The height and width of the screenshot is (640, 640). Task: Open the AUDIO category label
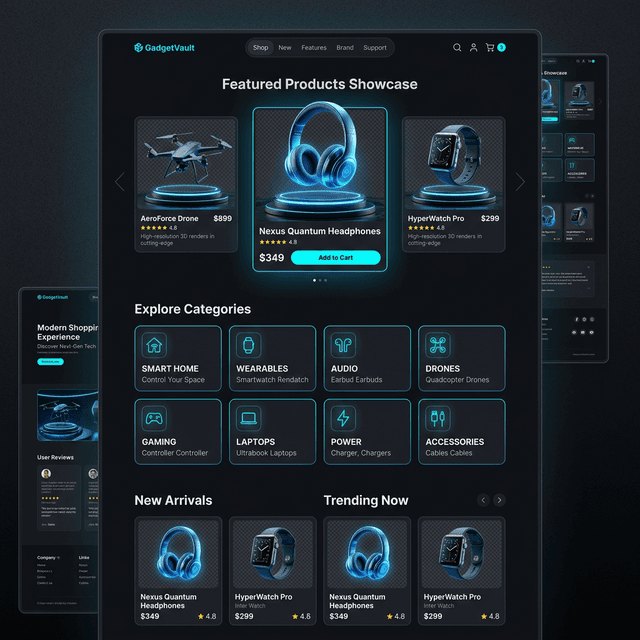[x=344, y=369]
